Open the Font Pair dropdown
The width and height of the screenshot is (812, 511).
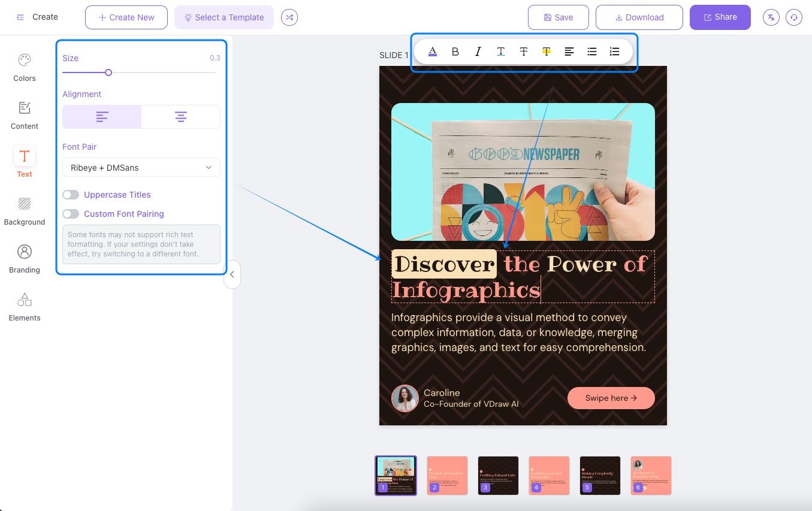point(141,168)
